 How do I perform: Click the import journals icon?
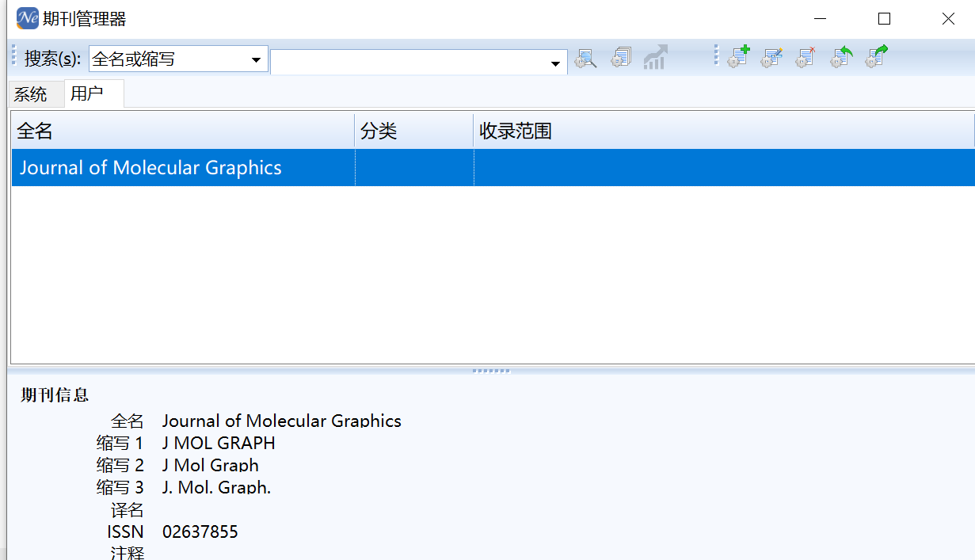(x=840, y=57)
